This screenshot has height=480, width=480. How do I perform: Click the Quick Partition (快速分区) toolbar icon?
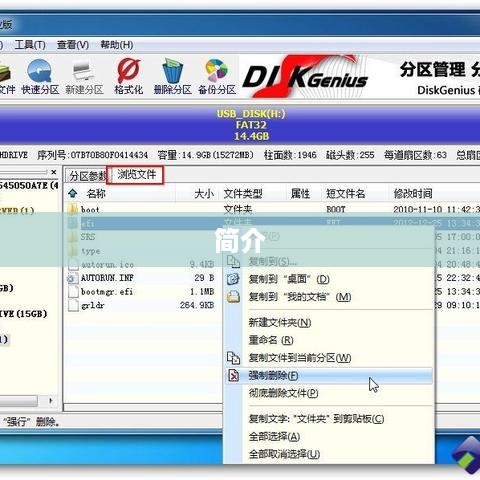[x=40, y=77]
